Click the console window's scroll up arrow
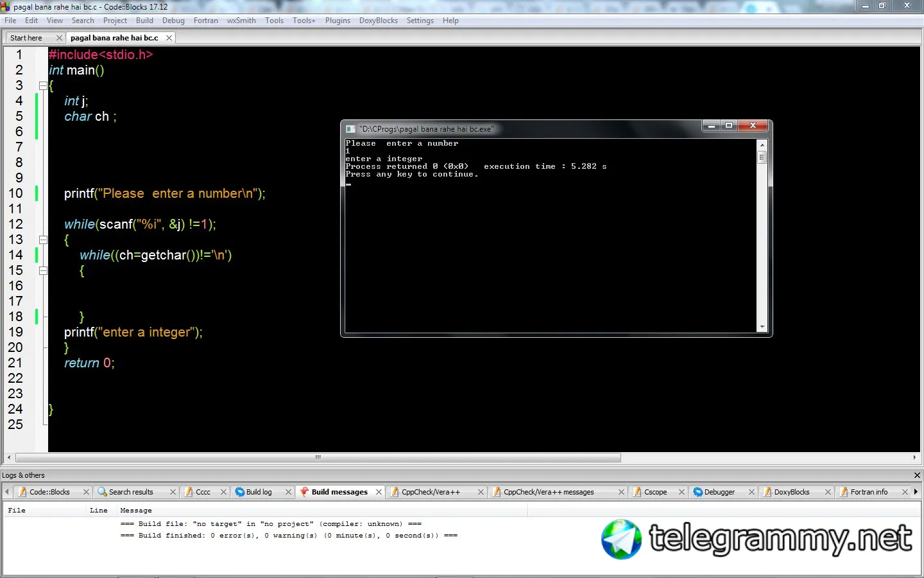The image size is (924, 578). [x=762, y=144]
